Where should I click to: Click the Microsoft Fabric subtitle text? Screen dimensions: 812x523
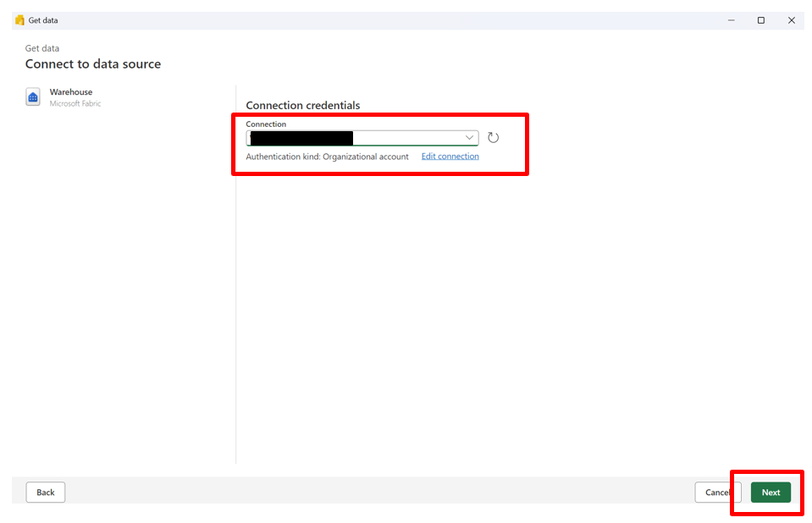pos(75,103)
